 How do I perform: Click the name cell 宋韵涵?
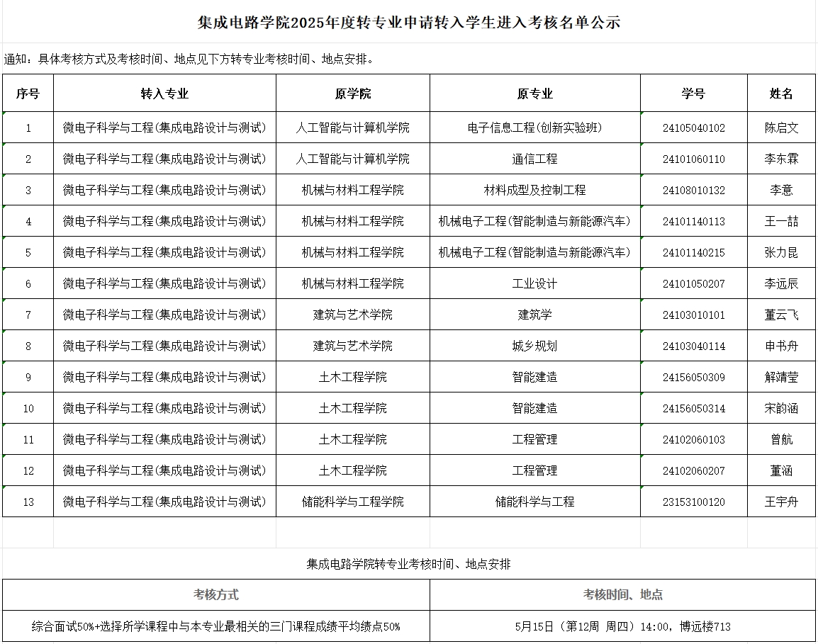pyautogui.click(x=781, y=409)
